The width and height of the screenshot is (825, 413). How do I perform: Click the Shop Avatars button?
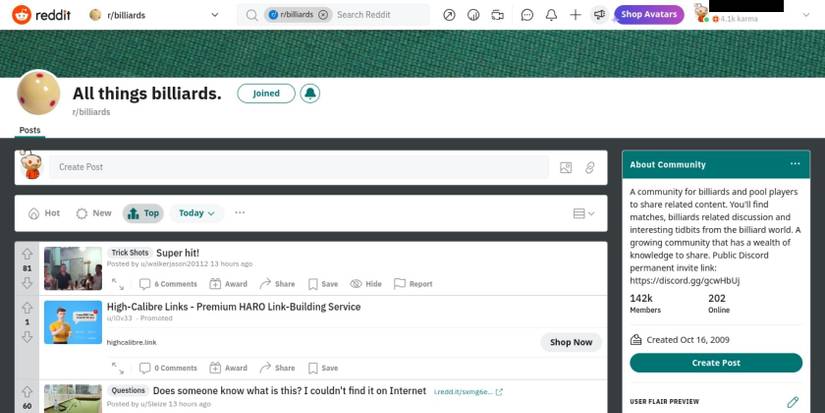(649, 15)
